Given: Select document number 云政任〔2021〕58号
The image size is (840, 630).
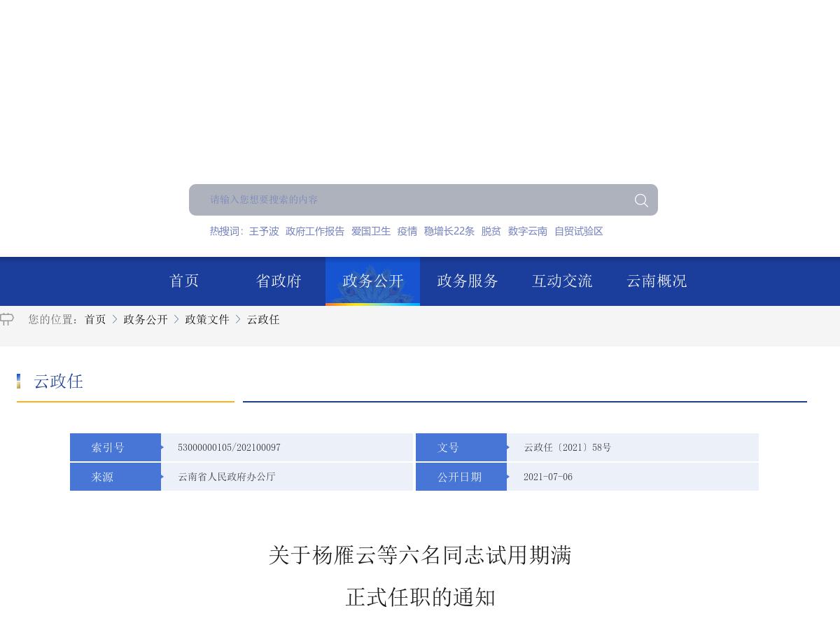Looking at the screenshot, I should pos(568,447).
